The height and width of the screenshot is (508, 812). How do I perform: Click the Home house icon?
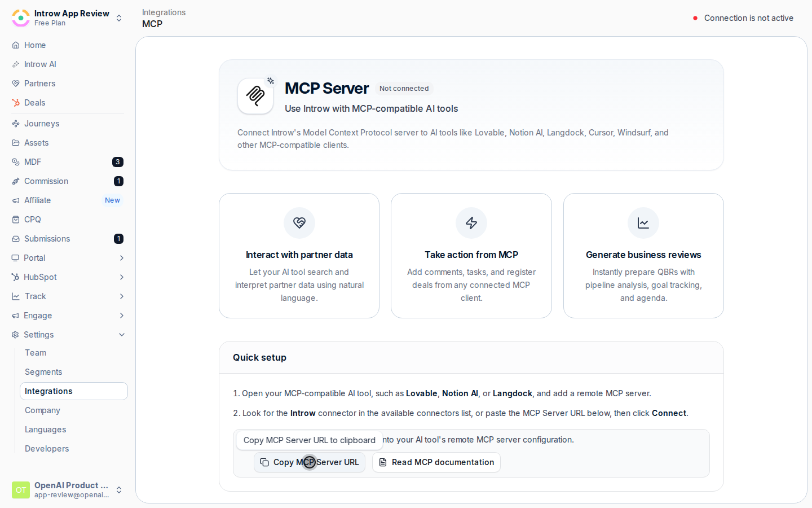click(16, 45)
